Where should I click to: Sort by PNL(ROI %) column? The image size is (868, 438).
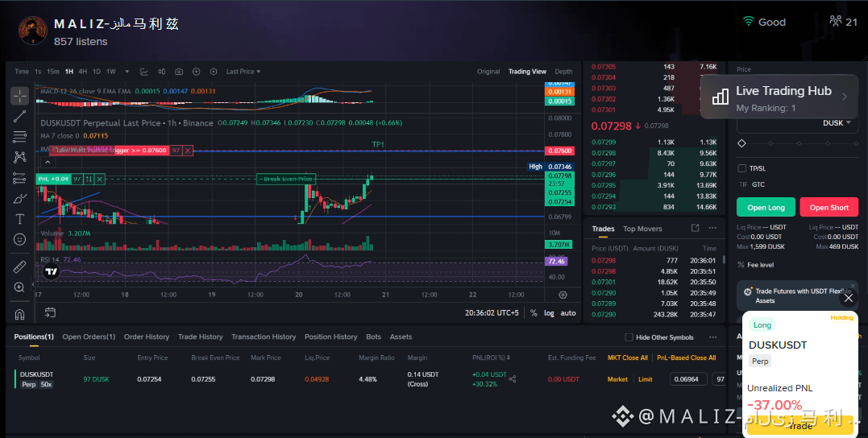(x=491, y=357)
